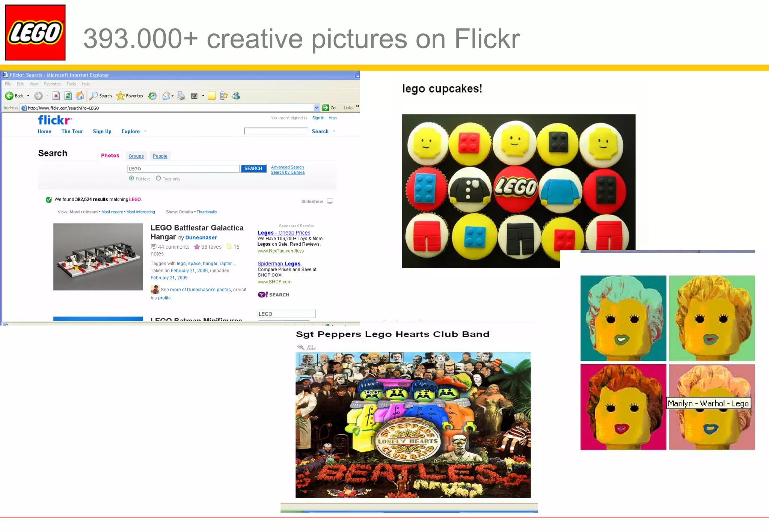Click the LEGO search text field
Image resolution: width=769 pixels, height=532 pixels.
[x=183, y=169]
